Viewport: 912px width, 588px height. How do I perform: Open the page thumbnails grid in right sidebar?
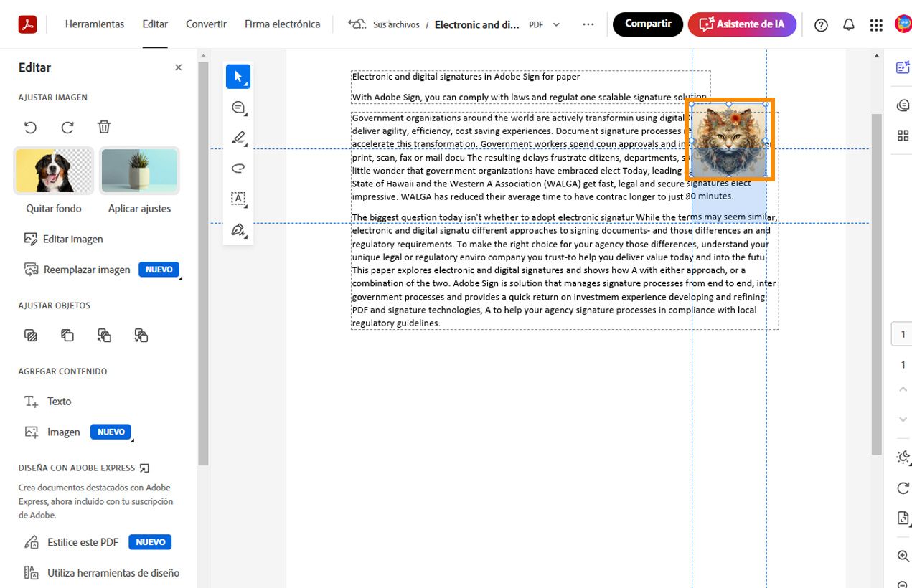(x=902, y=135)
